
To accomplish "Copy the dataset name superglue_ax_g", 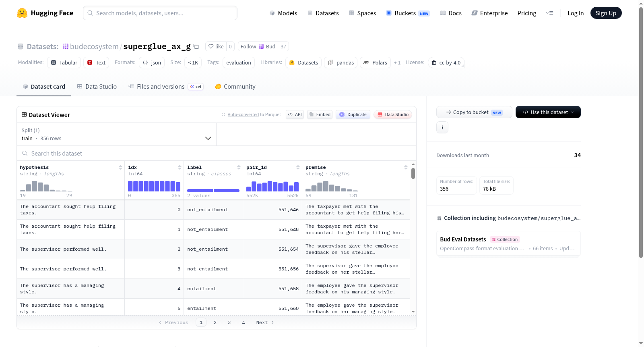I will coord(196,46).
